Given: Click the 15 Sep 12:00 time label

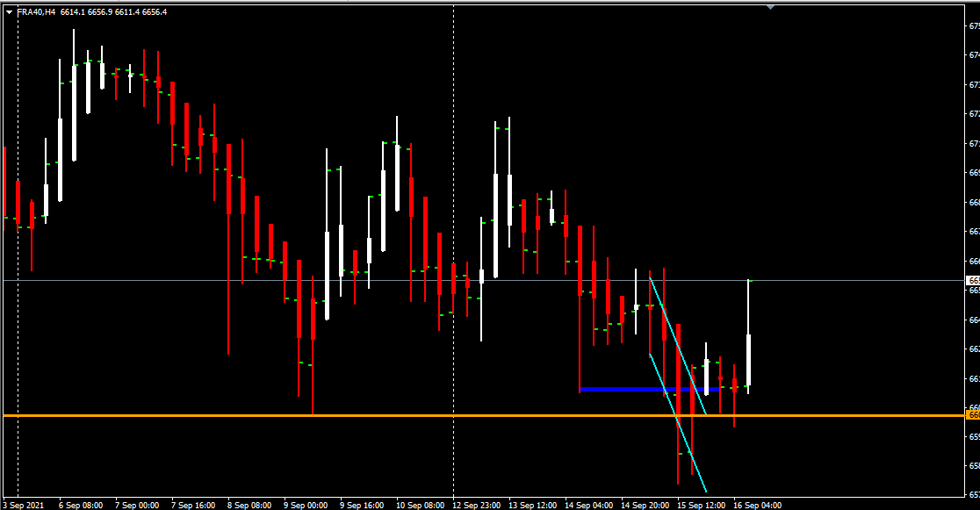Looking at the screenshot, I should (x=702, y=505).
